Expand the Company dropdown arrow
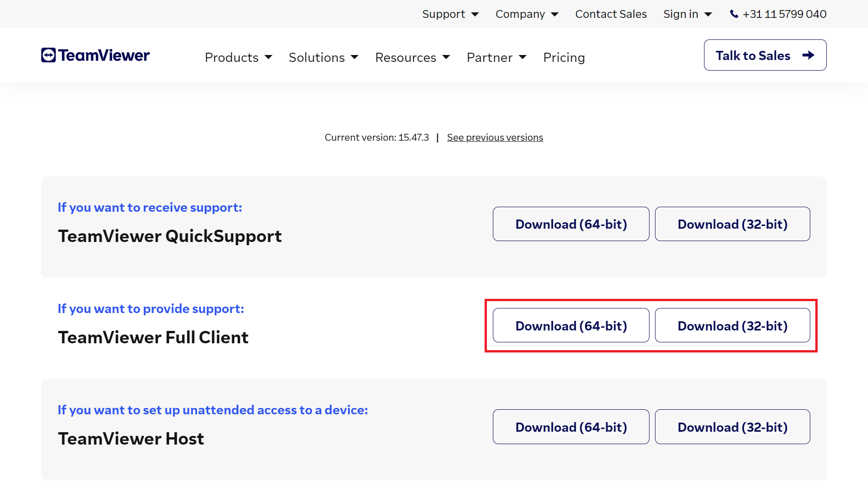The width and height of the screenshot is (868, 495). [555, 14]
